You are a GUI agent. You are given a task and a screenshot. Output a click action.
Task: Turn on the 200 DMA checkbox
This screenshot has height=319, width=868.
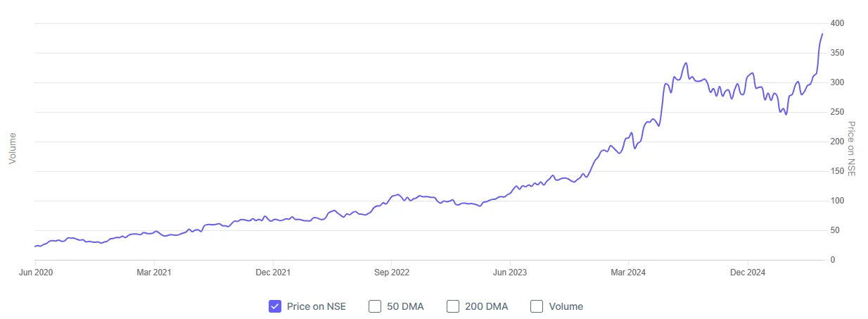tap(453, 306)
